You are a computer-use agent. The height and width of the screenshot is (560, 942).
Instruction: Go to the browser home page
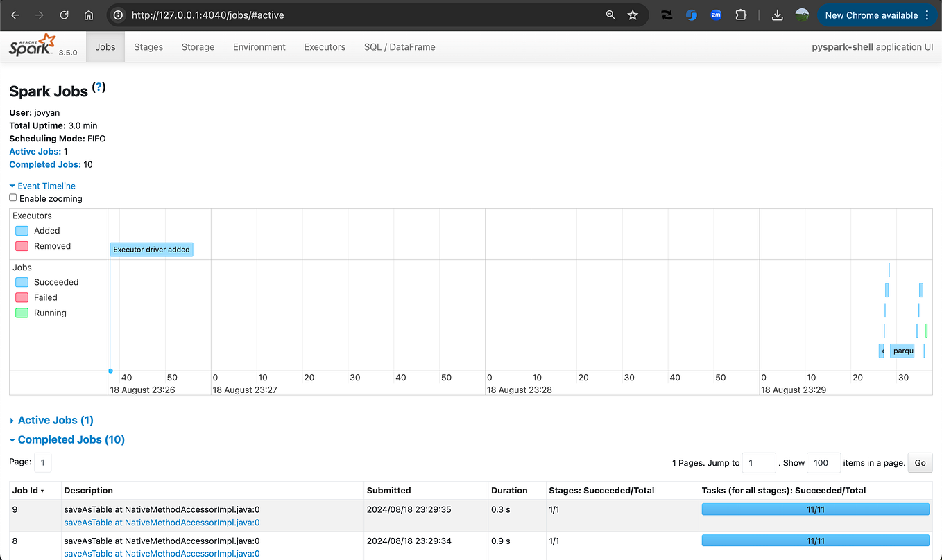coord(88,15)
